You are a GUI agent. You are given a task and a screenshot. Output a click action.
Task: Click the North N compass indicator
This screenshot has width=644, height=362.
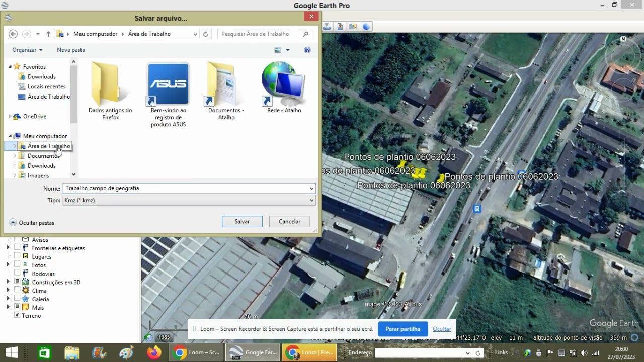pos(623,39)
